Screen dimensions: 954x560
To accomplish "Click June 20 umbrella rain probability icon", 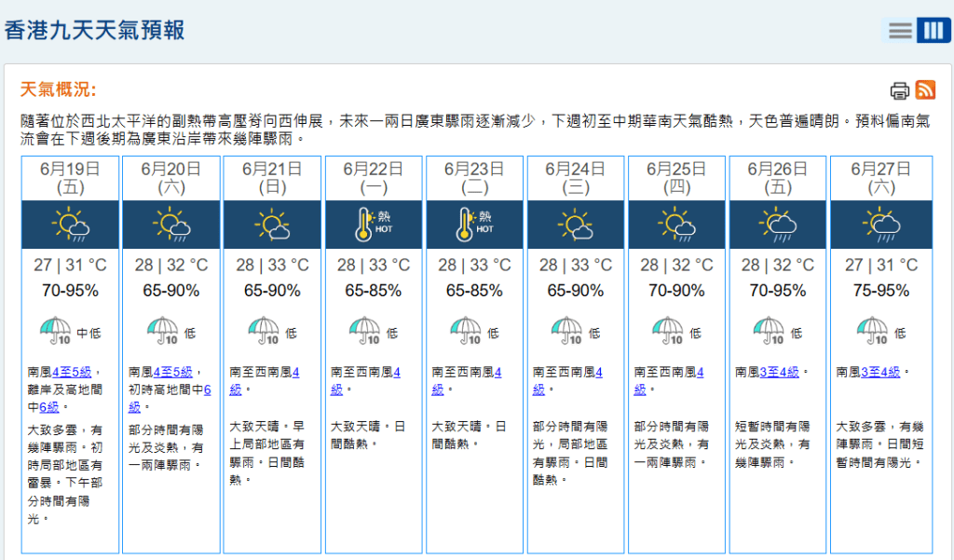I will (x=162, y=331).
